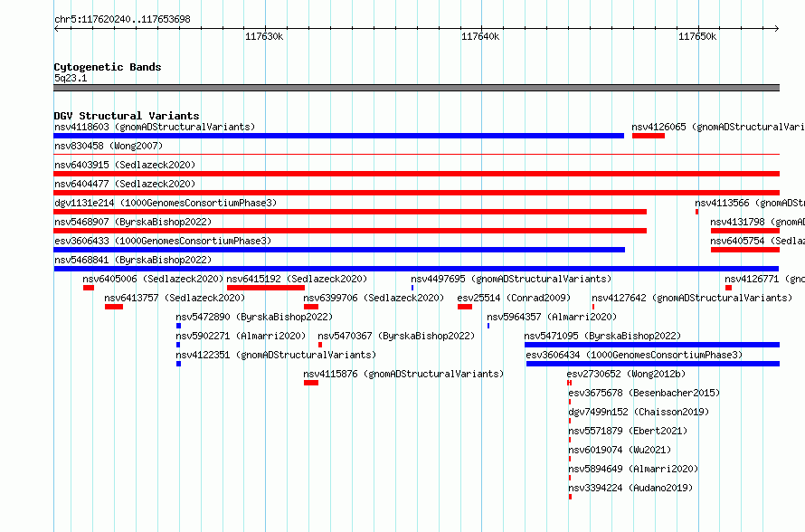This screenshot has width=805, height=532.
Task: Click the 117640k ruler tick label
Action: (x=480, y=36)
